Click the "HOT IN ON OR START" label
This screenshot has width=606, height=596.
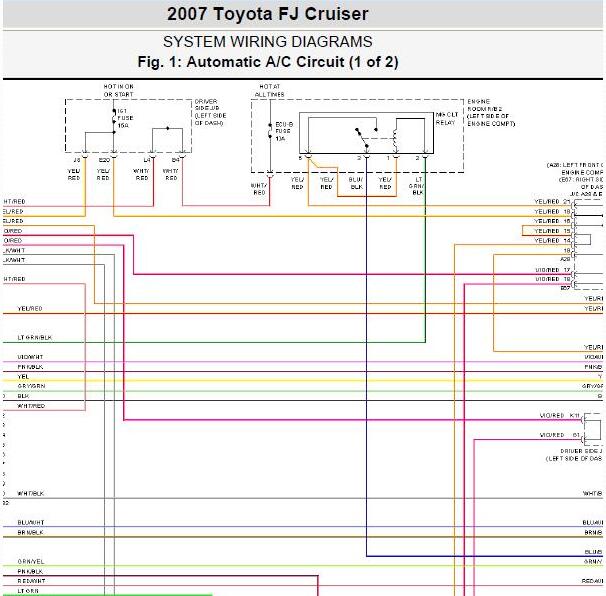coord(118,90)
